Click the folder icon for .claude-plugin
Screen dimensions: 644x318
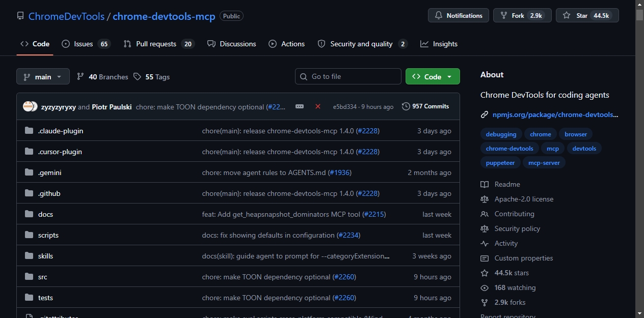[x=29, y=131]
